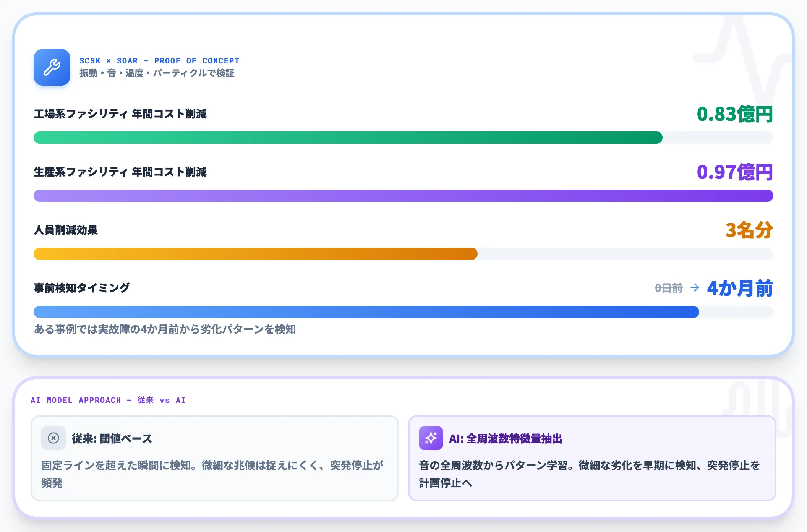Click the 3名分 personnel reduction label

click(x=749, y=230)
